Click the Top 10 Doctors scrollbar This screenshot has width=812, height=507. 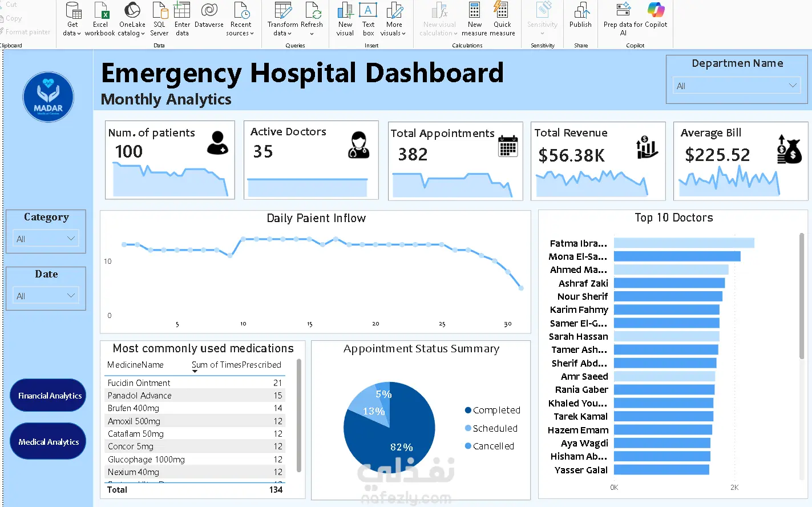pos(802,296)
